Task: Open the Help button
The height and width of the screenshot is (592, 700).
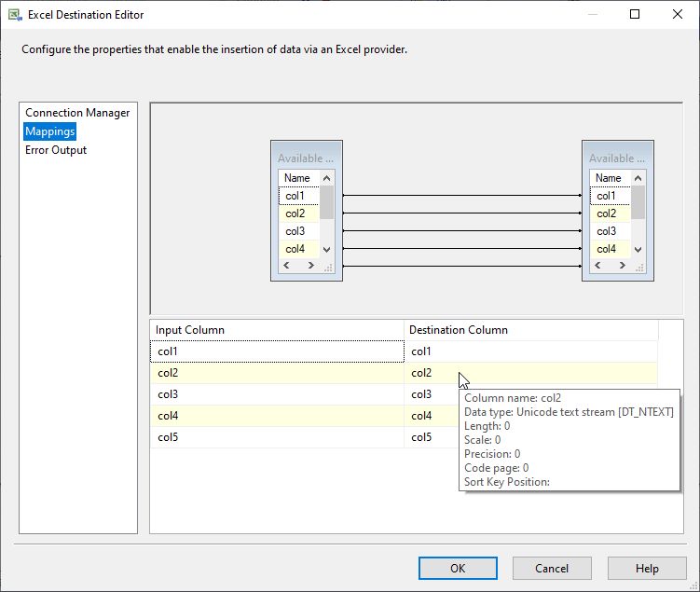Action: point(647,569)
